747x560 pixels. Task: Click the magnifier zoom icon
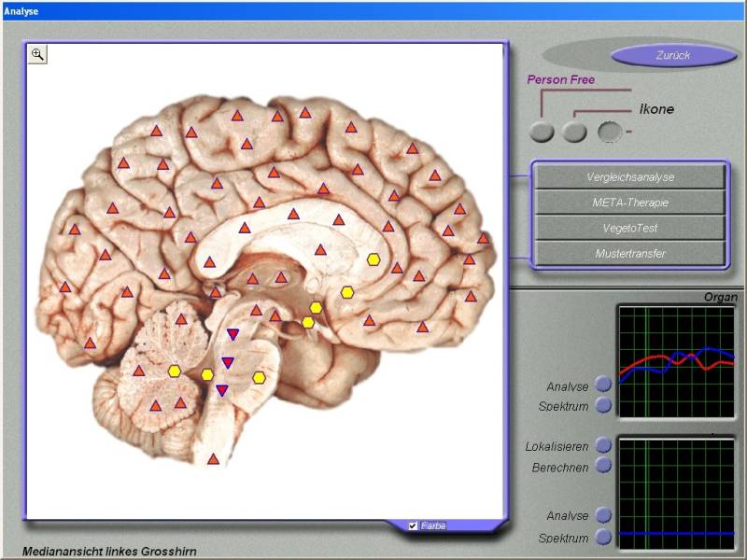tap(37, 54)
